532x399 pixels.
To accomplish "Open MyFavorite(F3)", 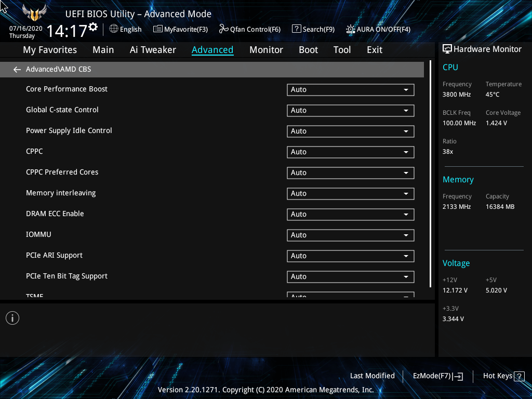I will point(180,29).
